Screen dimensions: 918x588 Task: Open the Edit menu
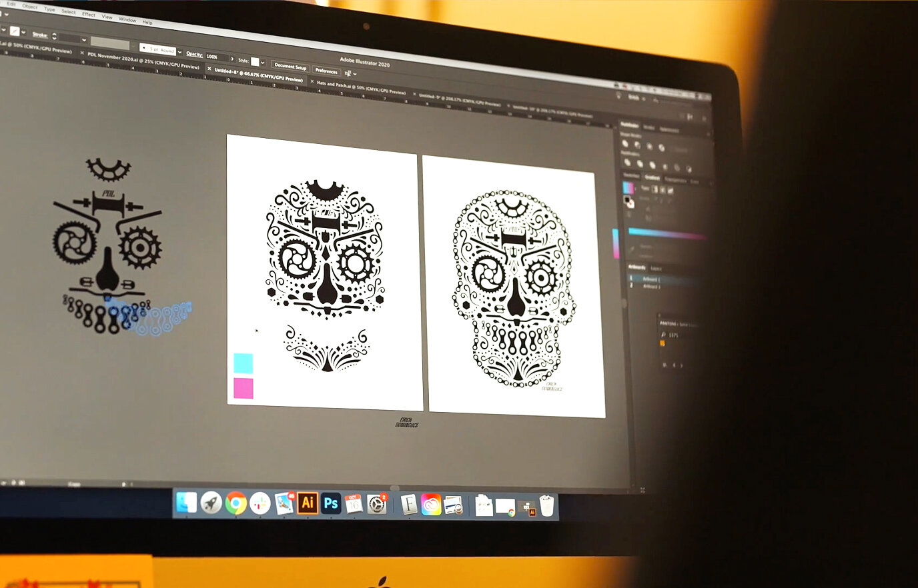click(x=11, y=4)
